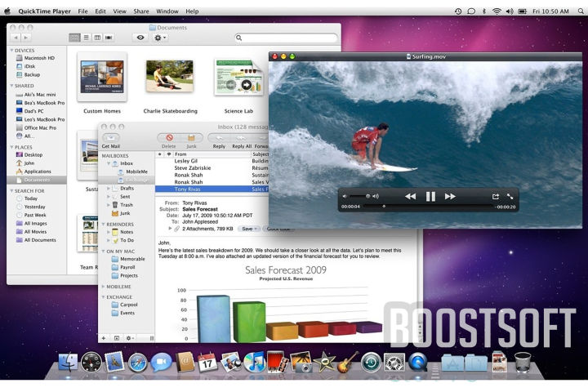Viewport: 588px width, 392px height.
Task: Click the Get Mail envelope icon
Action: 111,137
